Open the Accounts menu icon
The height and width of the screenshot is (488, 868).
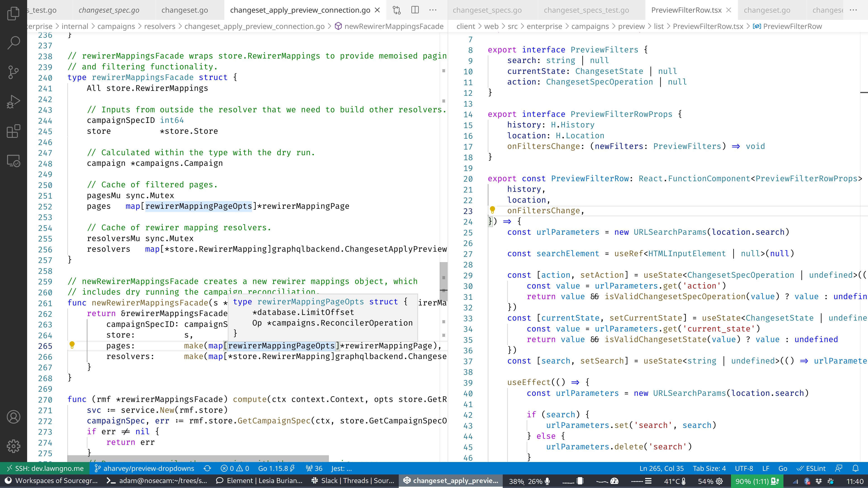pos(14,417)
